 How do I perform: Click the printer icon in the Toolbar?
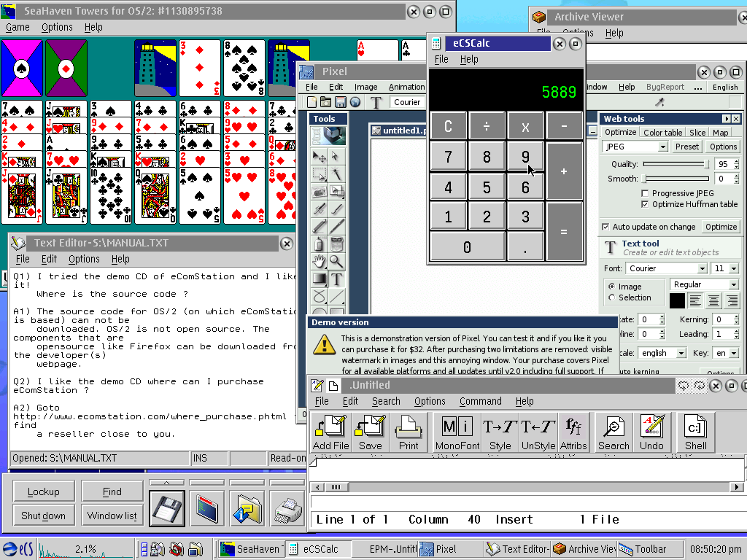point(287,508)
